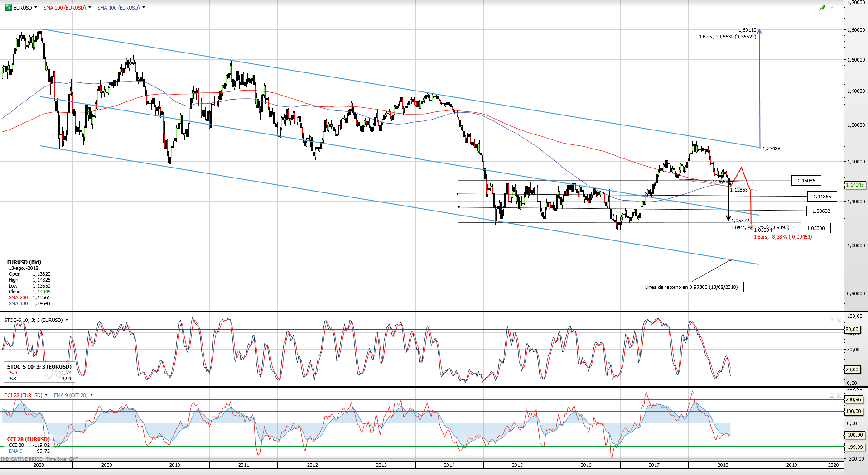Click the current price tag 1,14045
Screen dimensions: 868x475
pos(855,185)
